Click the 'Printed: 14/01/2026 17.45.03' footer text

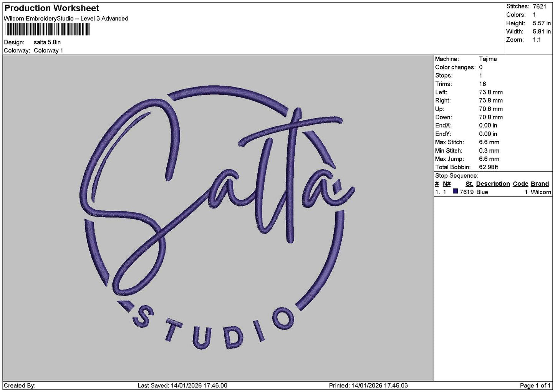(x=368, y=385)
